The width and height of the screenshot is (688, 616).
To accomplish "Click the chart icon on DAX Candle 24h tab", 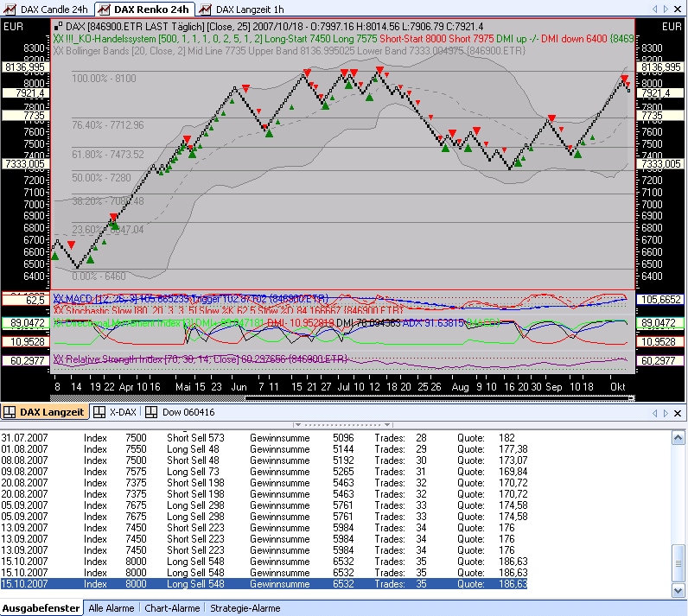I will point(10,10).
